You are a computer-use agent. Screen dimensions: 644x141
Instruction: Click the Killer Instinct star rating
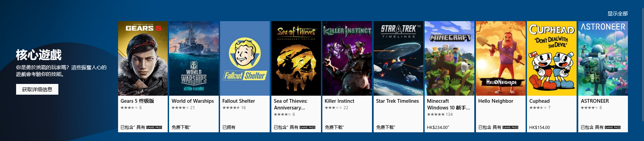(333, 108)
